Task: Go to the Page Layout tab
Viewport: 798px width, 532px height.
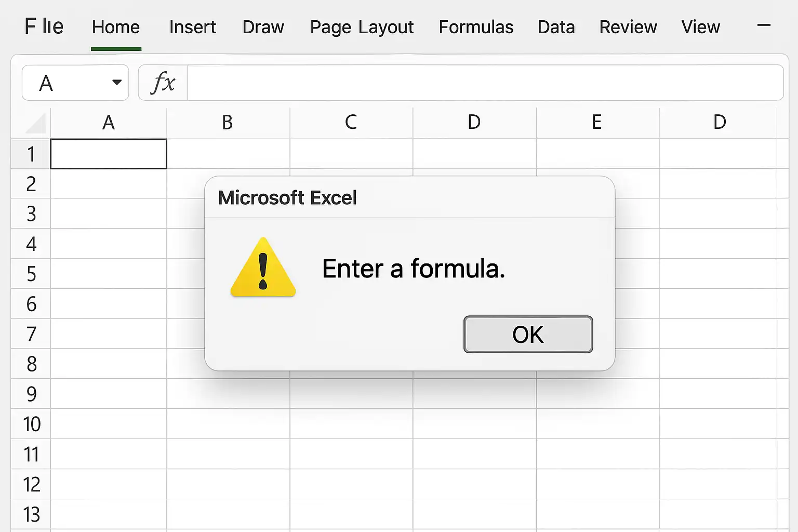Action: coord(362,27)
